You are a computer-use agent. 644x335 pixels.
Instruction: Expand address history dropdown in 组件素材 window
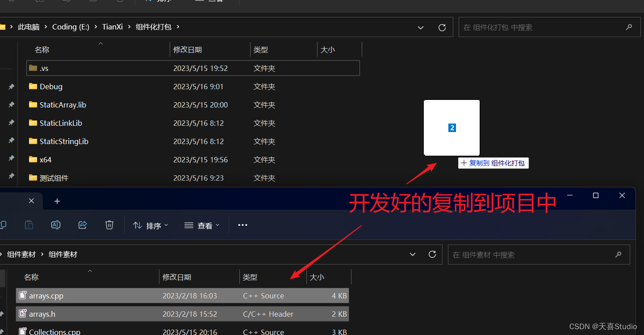pos(413,254)
